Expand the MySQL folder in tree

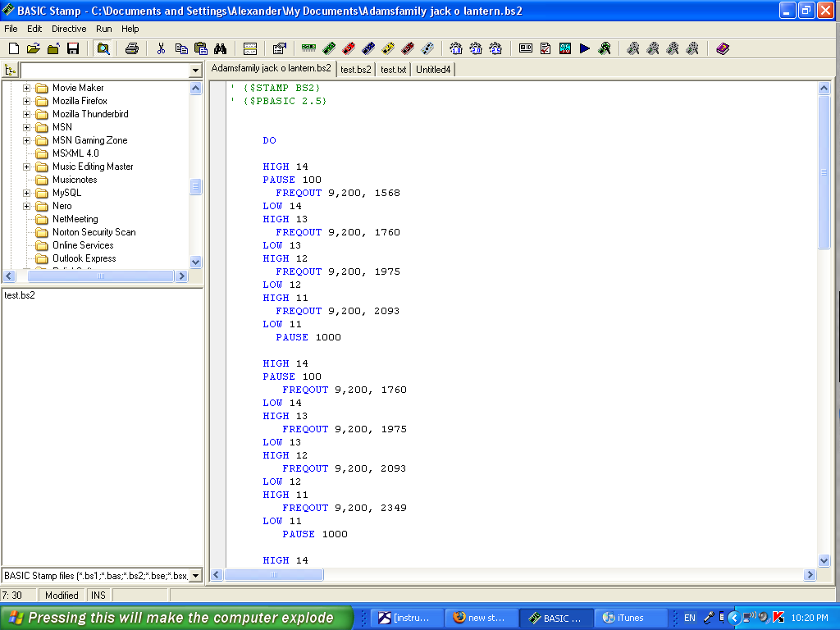point(26,193)
